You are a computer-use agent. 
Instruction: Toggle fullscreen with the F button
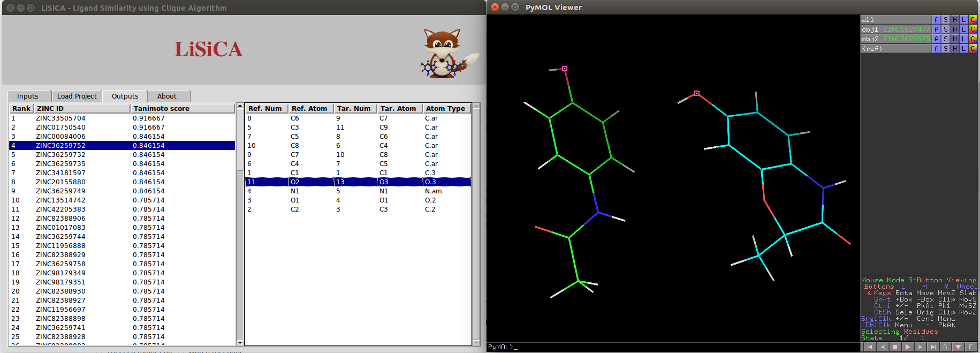[970, 347]
